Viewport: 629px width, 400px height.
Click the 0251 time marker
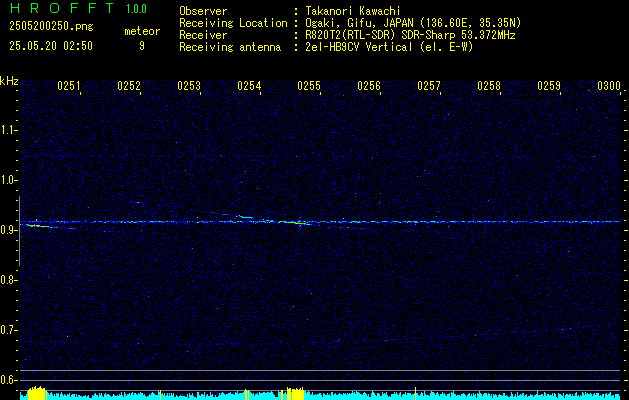pyautogui.click(x=69, y=86)
